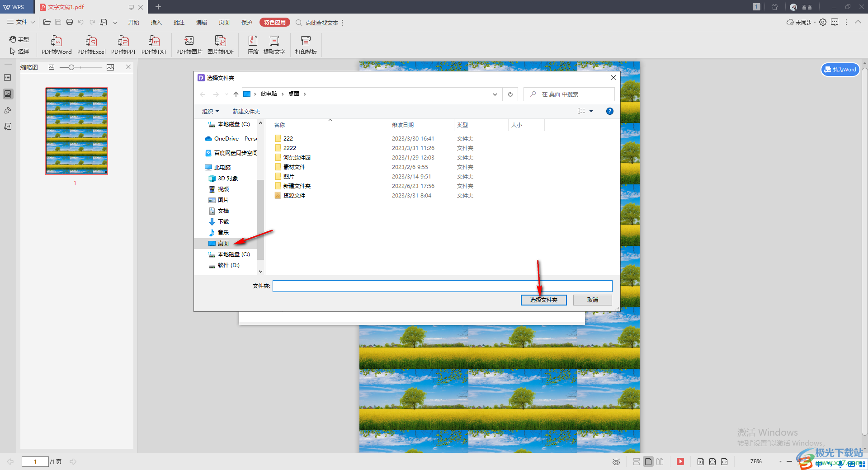The image size is (868, 470).
Task: Open the PDF转Excel converter
Action: tap(91, 45)
